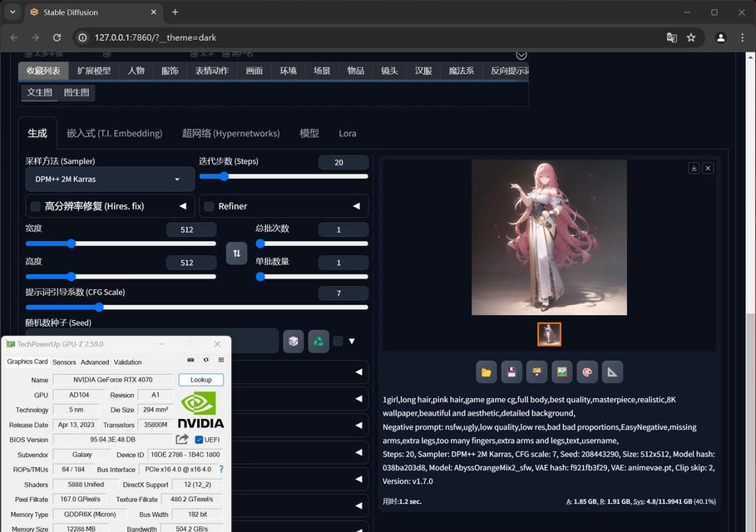Enable the Refiner checkbox

(209, 206)
